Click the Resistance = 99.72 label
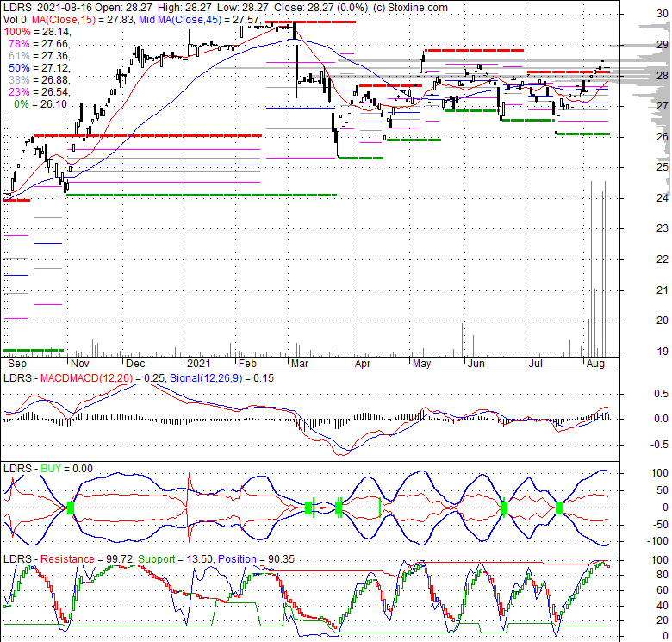672x642 pixels. [87, 559]
